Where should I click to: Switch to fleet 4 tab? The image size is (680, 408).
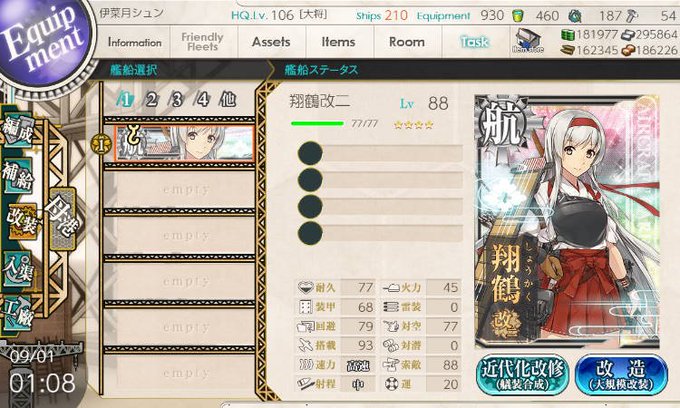tap(203, 100)
